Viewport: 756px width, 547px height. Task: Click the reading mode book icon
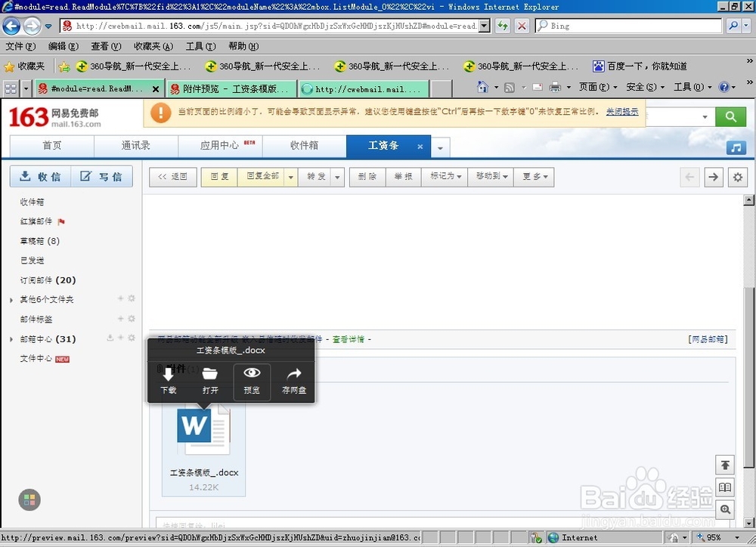(x=725, y=487)
